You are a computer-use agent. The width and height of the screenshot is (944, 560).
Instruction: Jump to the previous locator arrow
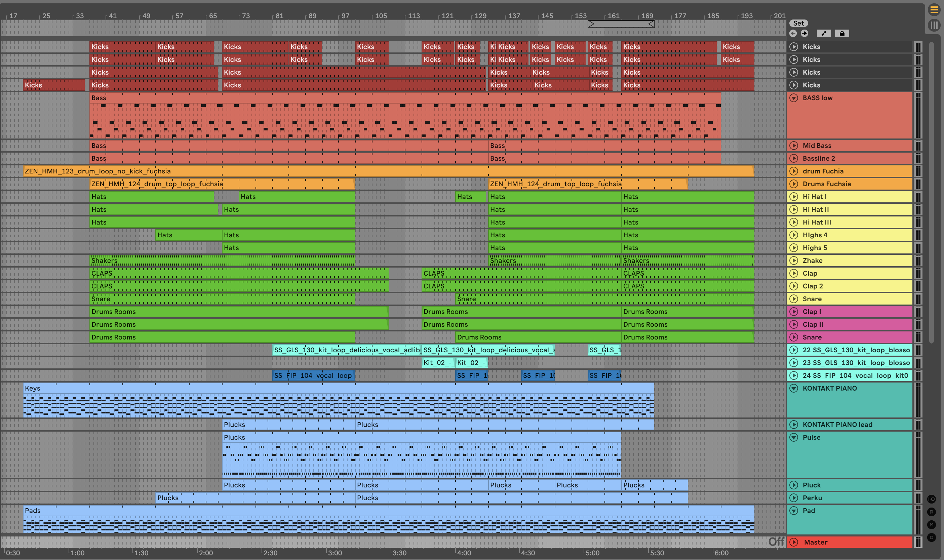(793, 33)
